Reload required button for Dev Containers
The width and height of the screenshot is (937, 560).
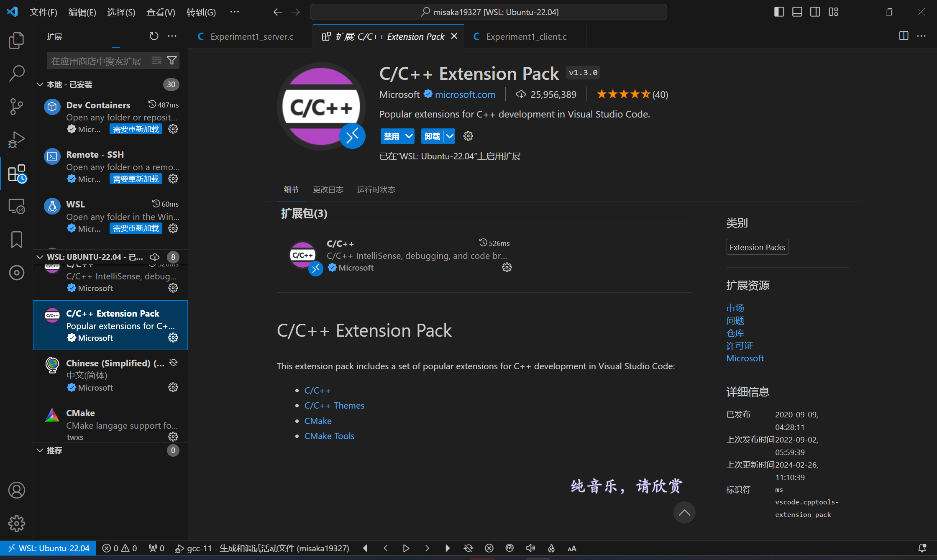[x=136, y=129]
